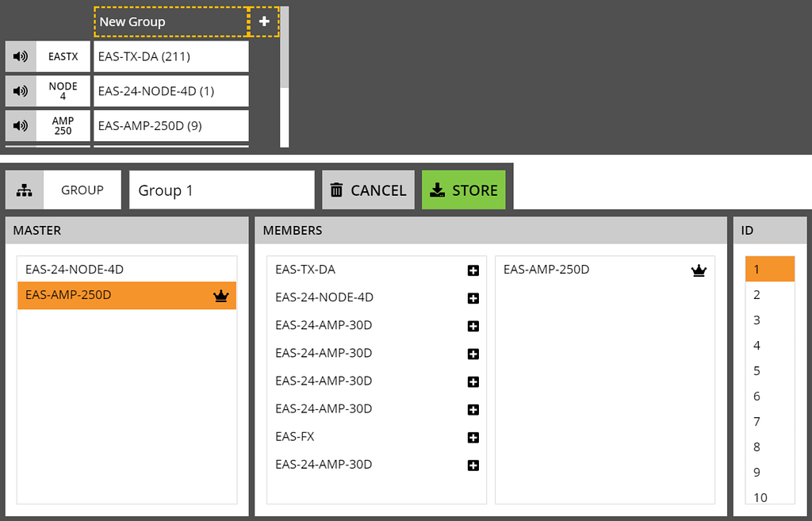Toggle speaker icon for EASTX device

coord(21,56)
